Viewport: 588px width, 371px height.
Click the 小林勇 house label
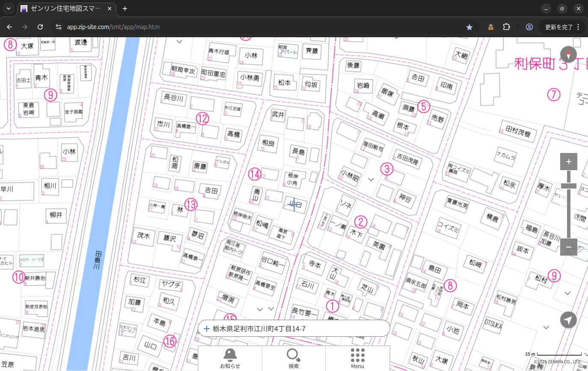(x=250, y=78)
